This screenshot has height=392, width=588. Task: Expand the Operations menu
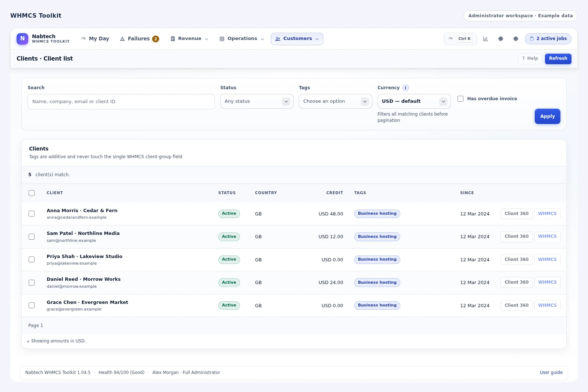pyautogui.click(x=242, y=39)
